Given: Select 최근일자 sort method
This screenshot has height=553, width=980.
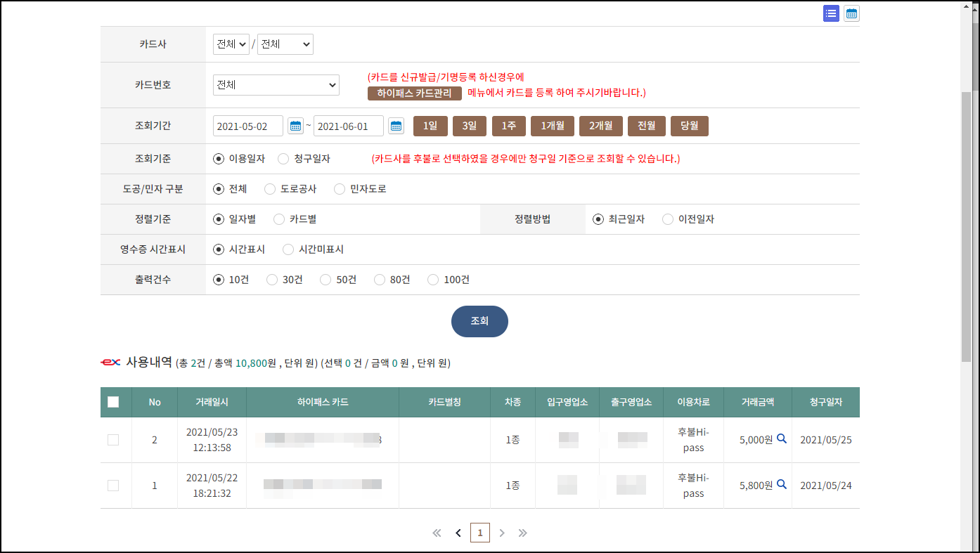Looking at the screenshot, I should pos(598,219).
